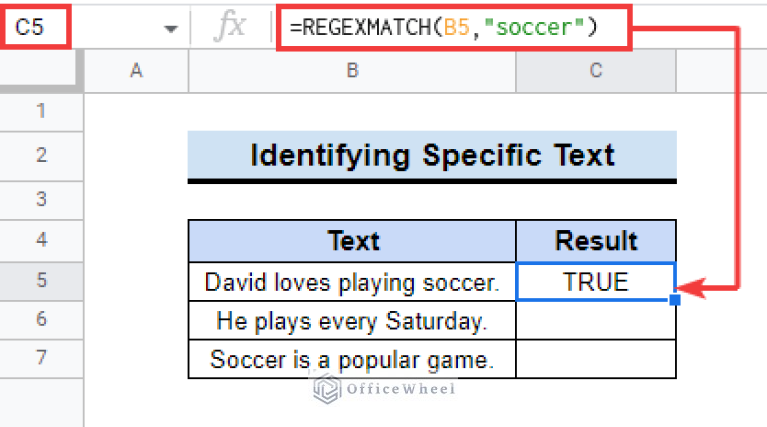Screen dimensions: 767x427
Task: Select column A header
Action: (x=136, y=70)
